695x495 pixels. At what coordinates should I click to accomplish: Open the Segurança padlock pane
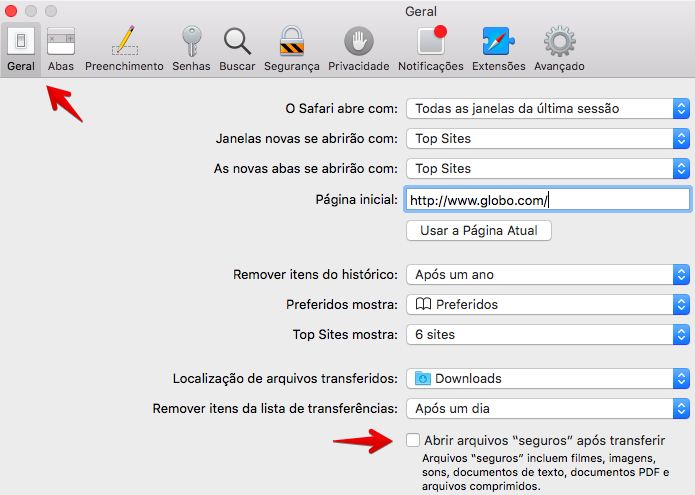tap(292, 49)
